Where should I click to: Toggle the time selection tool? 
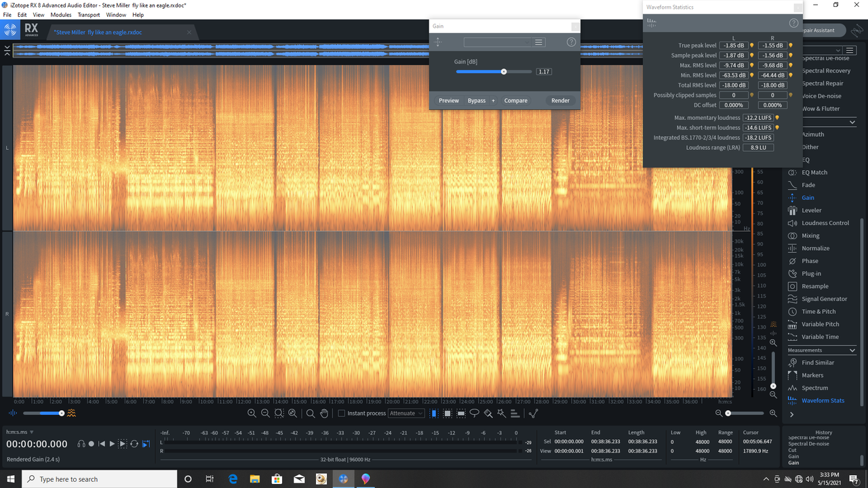point(434,413)
